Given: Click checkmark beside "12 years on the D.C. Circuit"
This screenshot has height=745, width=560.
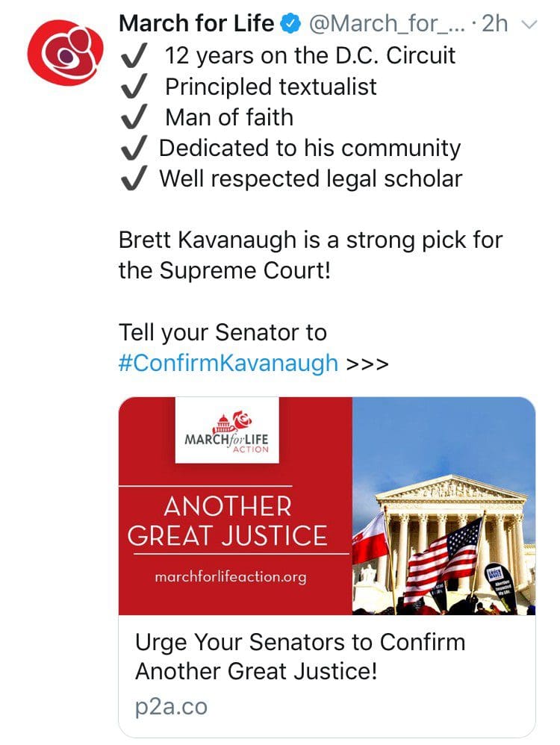Looking at the screenshot, I should (x=133, y=56).
